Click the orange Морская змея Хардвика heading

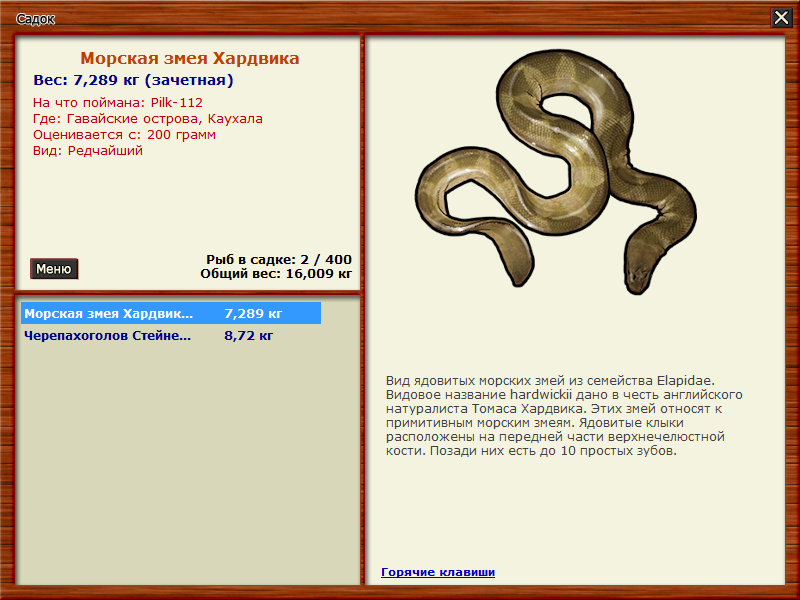(x=190, y=58)
